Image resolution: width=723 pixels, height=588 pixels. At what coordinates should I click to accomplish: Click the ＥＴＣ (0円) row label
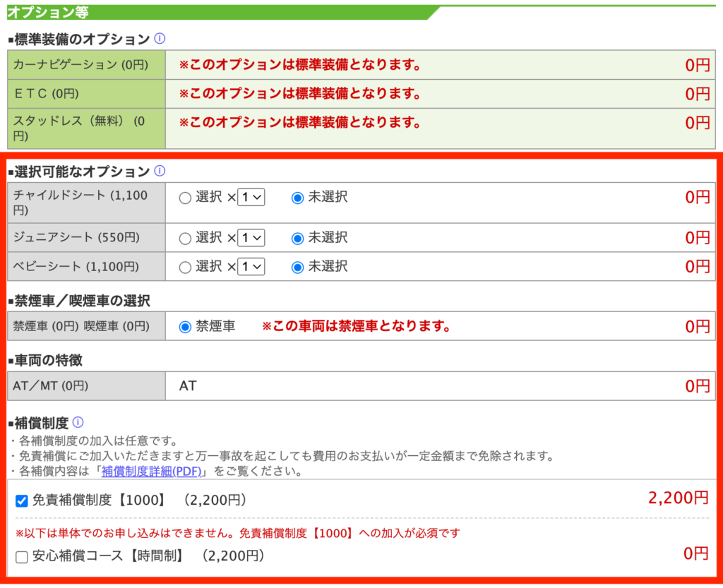coord(47,94)
